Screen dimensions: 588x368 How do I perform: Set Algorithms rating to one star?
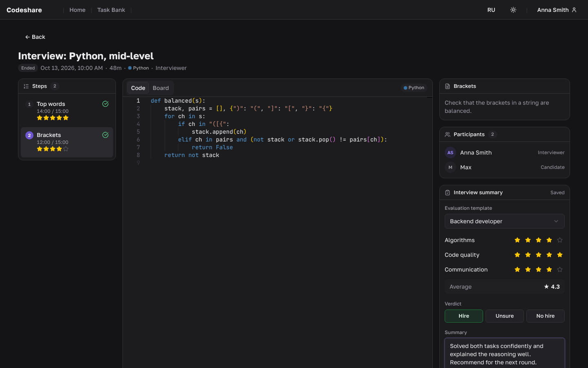pyautogui.click(x=517, y=240)
